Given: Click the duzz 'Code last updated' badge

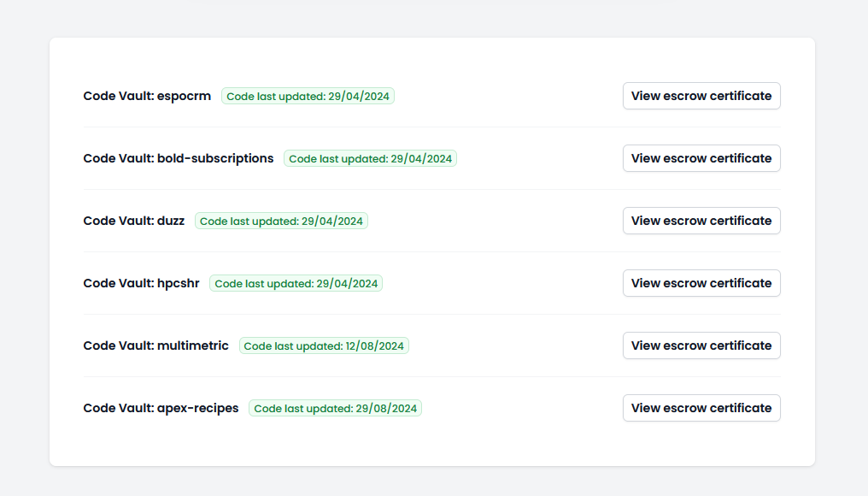Looking at the screenshot, I should pos(281,221).
